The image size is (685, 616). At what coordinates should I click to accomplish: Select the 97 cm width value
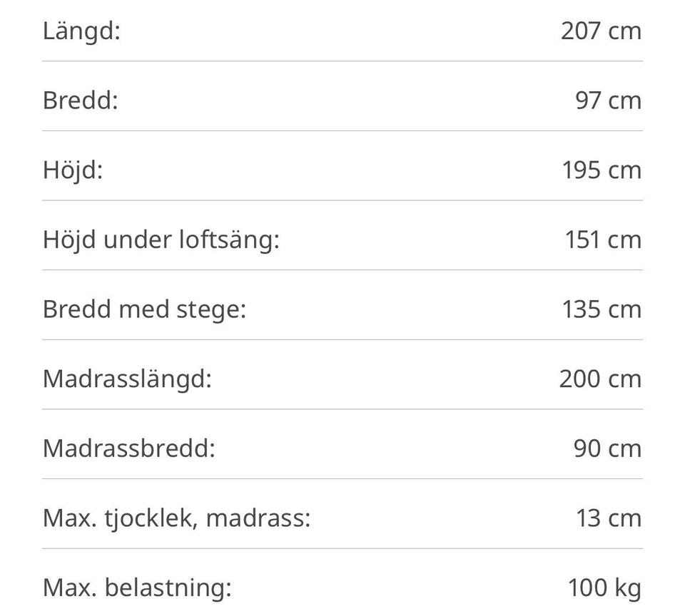click(x=609, y=101)
